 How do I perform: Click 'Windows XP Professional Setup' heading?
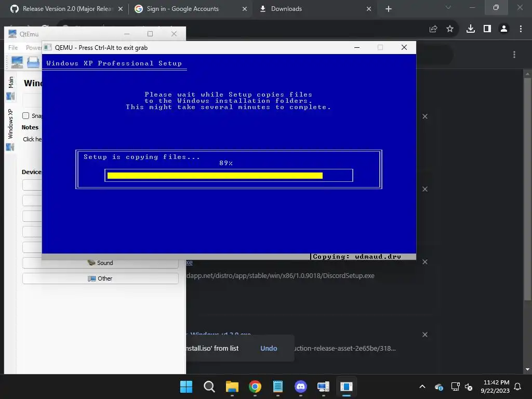(114, 63)
